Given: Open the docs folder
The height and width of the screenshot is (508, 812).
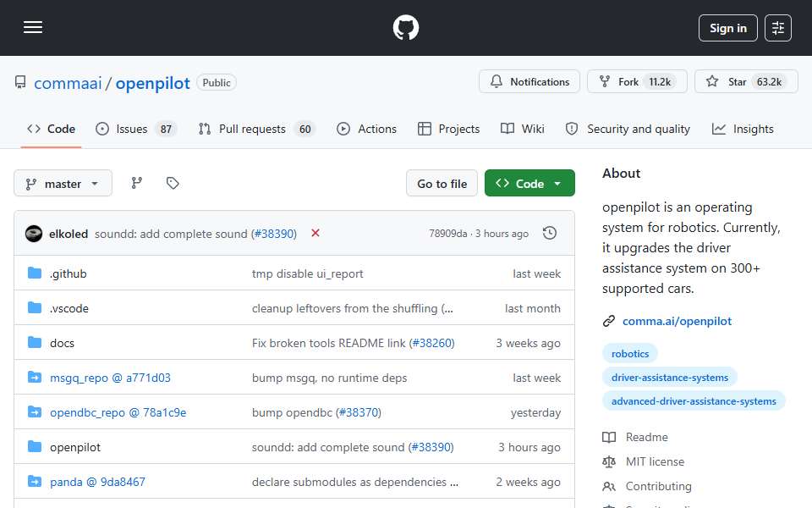Looking at the screenshot, I should click(62, 343).
